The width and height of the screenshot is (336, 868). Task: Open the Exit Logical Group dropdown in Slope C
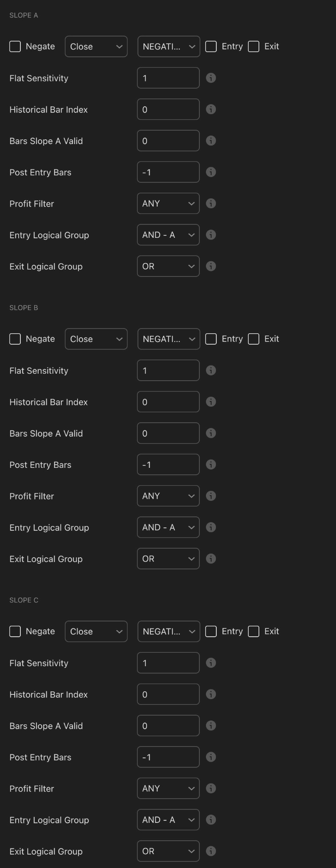[x=168, y=851]
